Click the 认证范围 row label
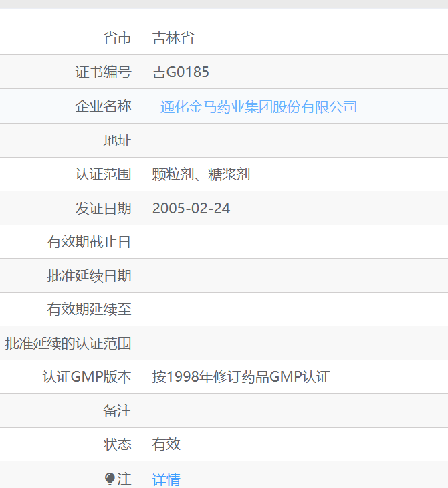The image size is (448, 488). pyautogui.click(x=103, y=174)
